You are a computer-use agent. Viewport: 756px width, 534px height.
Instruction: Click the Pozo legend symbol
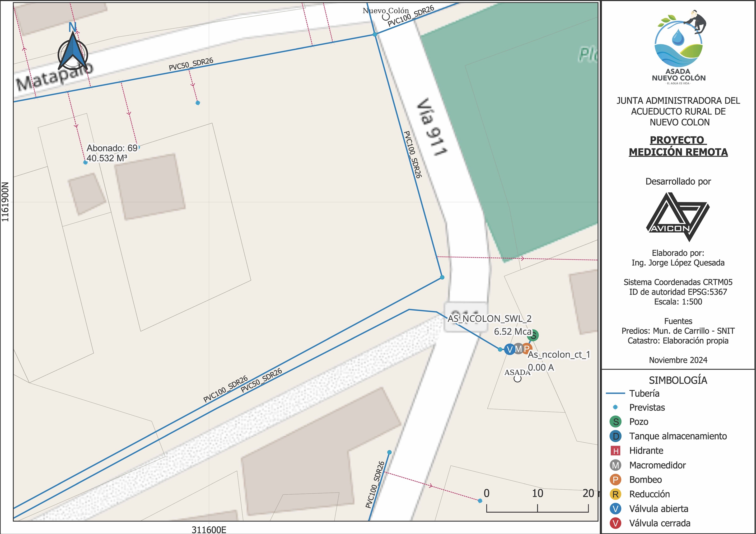[615, 422]
